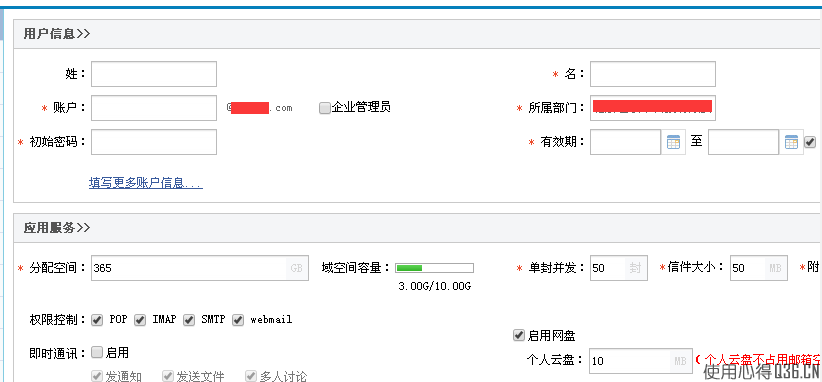This screenshot has height=382, width=822.
Task: Open the validity start date calendar icon
Action: pos(673,142)
